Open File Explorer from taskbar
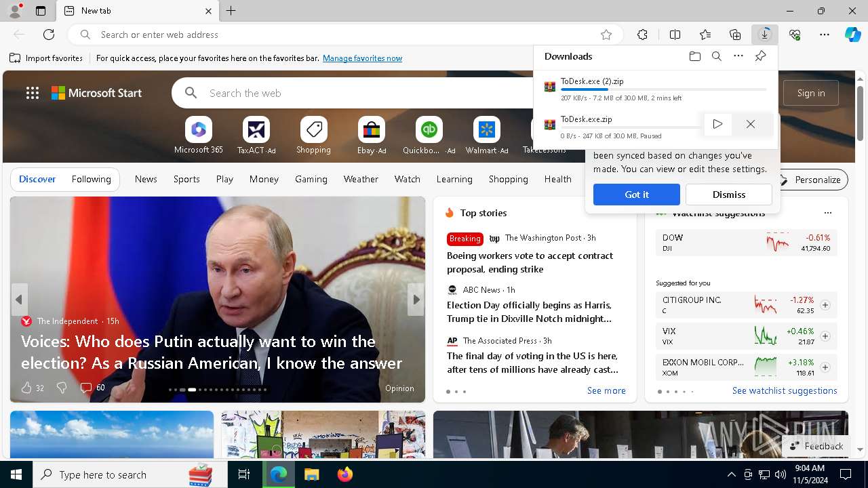 [311, 474]
